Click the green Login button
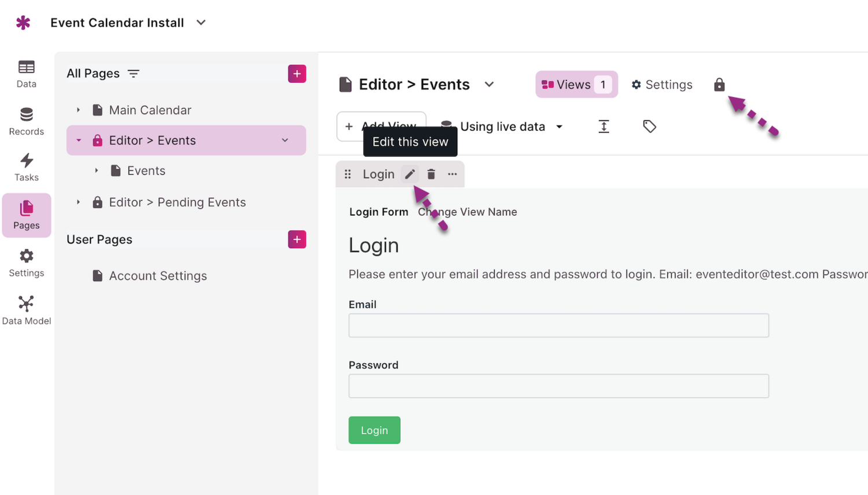Viewport: 868px width, 495px height. pos(374,430)
